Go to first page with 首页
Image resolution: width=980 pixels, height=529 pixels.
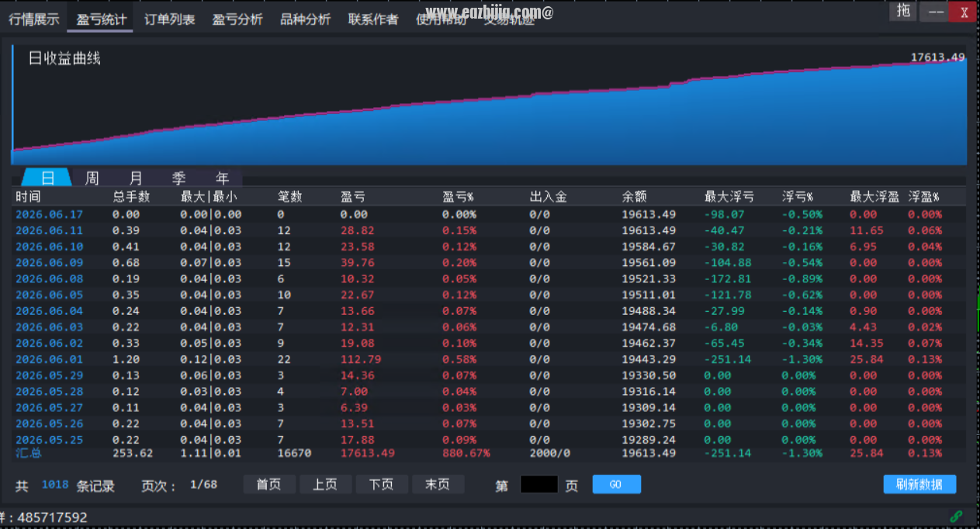(x=269, y=485)
